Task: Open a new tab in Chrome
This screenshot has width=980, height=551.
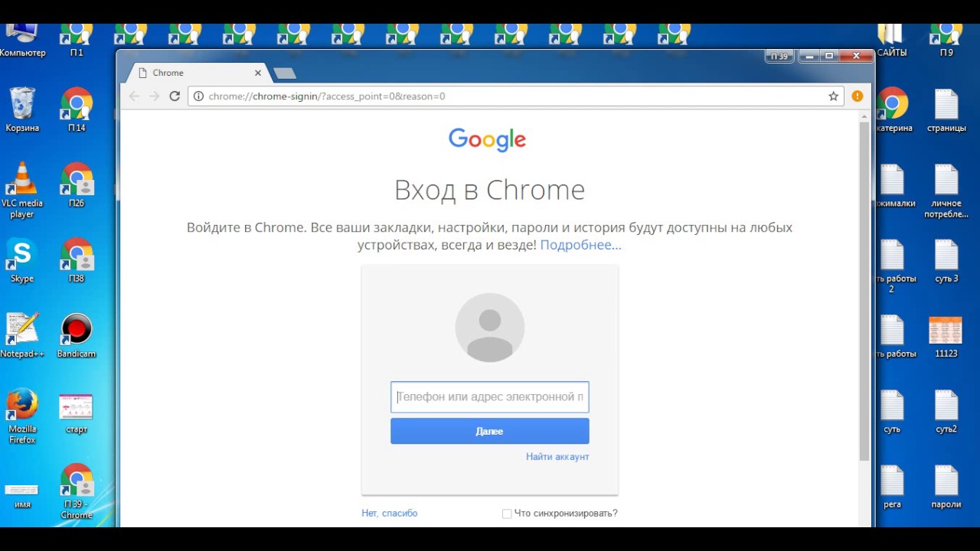Action: click(x=284, y=73)
